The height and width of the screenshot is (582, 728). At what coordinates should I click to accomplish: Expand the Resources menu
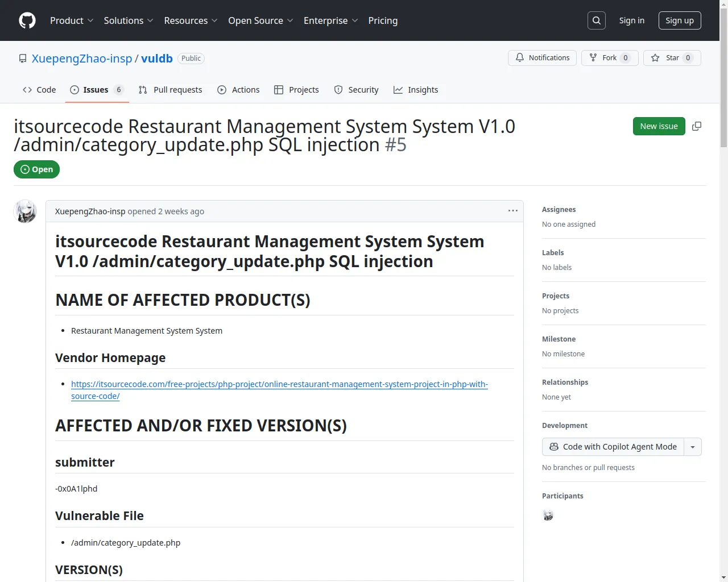(x=191, y=20)
